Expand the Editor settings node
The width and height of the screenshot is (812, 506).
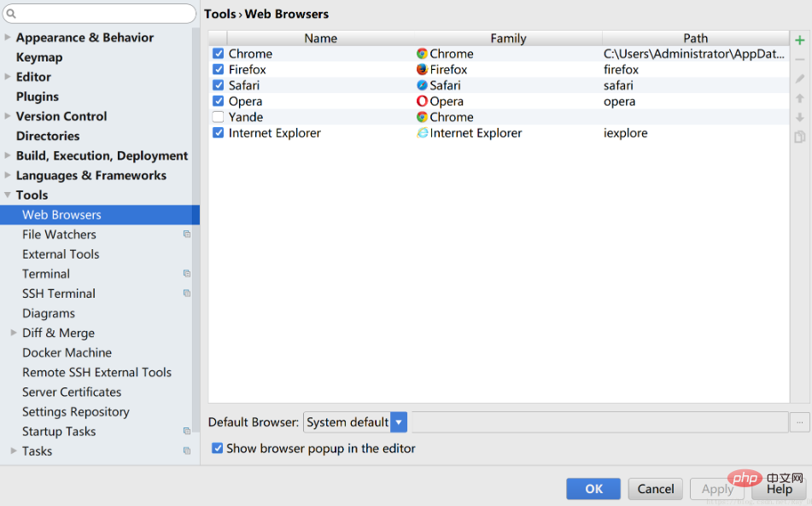(7, 77)
